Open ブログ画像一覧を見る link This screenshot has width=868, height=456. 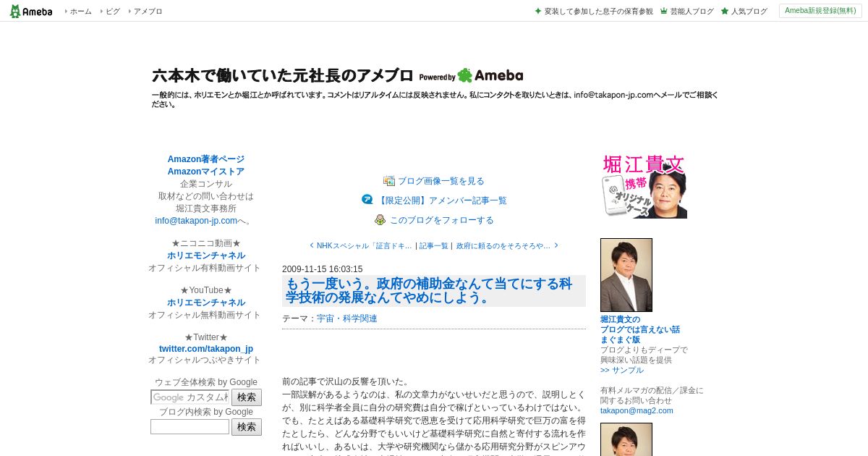(x=441, y=181)
